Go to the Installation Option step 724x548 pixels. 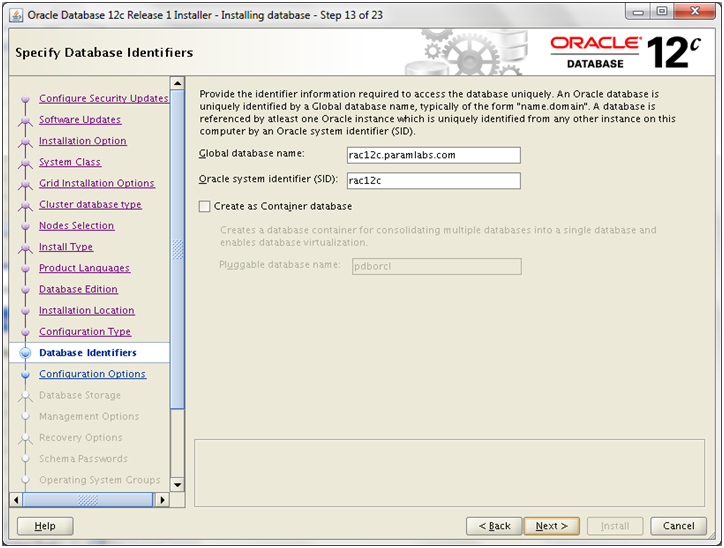pyautogui.click(x=83, y=141)
